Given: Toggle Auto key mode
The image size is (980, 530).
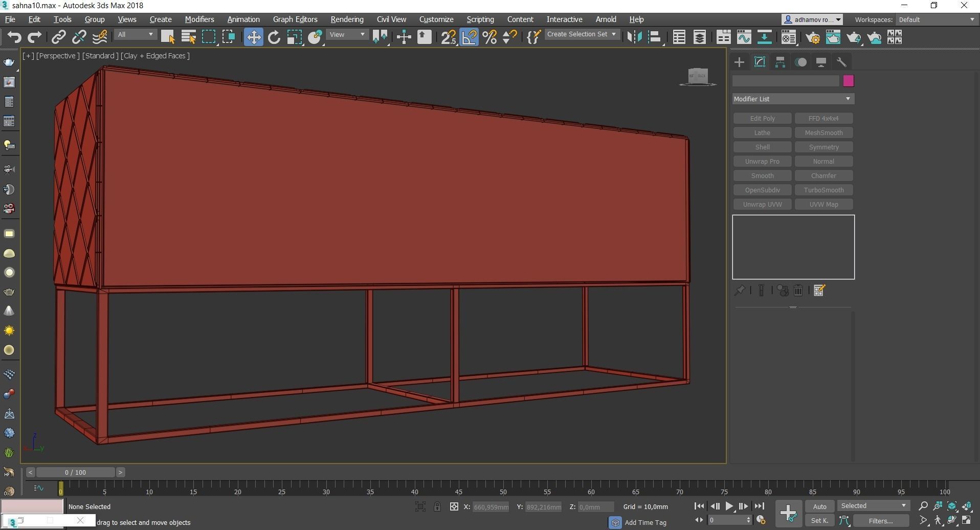Looking at the screenshot, I should pos(819,506).
